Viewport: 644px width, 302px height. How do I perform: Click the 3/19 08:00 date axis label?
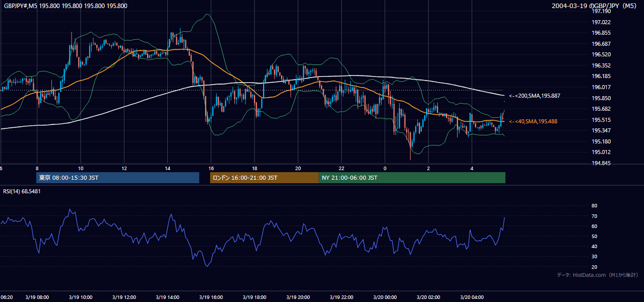coord(37,297)
